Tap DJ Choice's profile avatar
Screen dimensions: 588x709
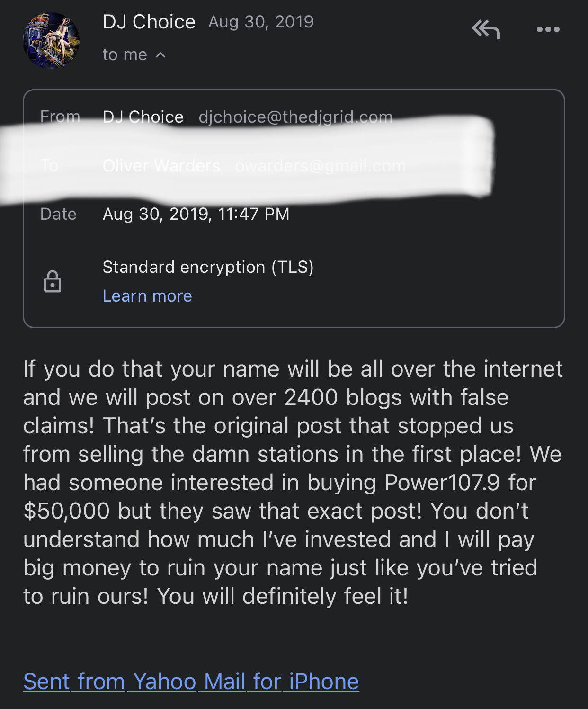[51, 41]
